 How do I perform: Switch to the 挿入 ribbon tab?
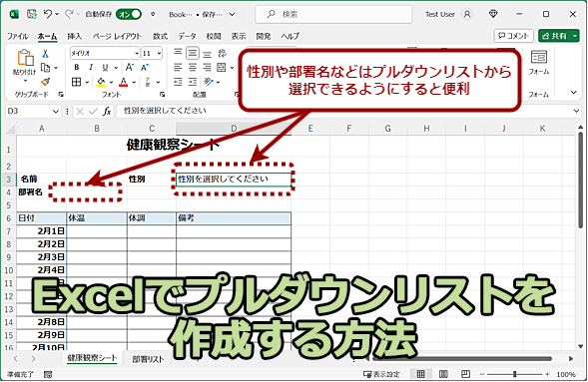click(x=74, y=36)
